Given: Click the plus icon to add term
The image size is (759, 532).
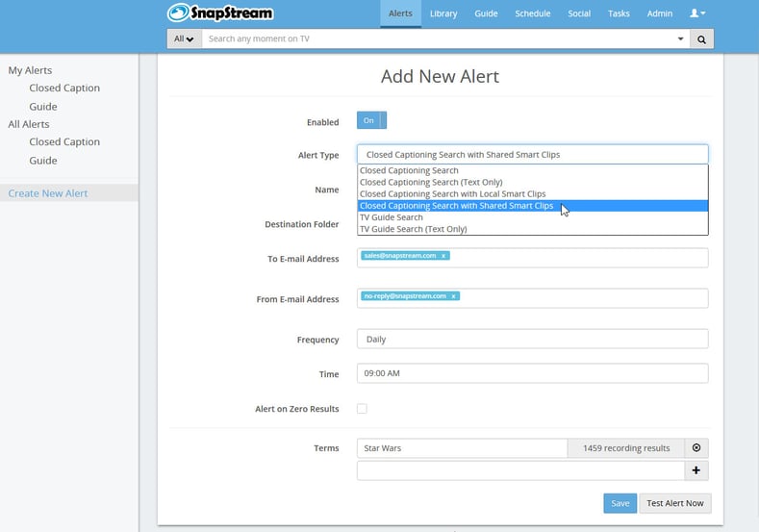Looking at the screenshot, I should 696,470.
